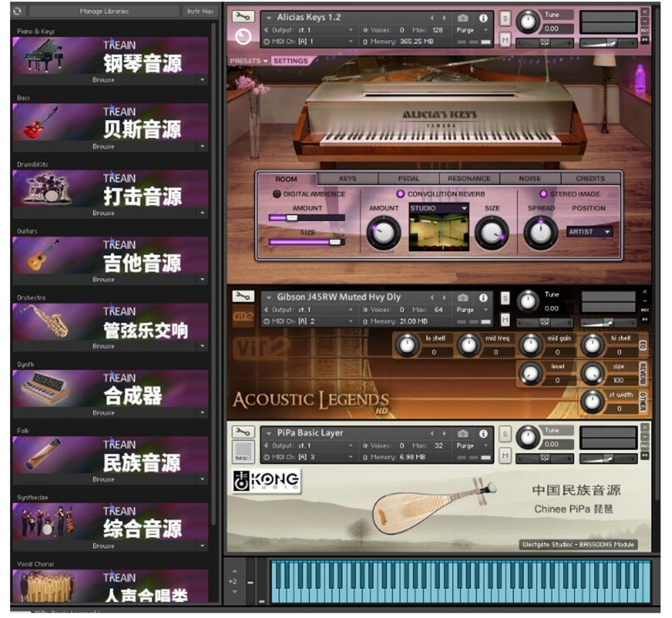
Task: Go to previous preset arrow on Alicias Keys
Action: point(431,18)
